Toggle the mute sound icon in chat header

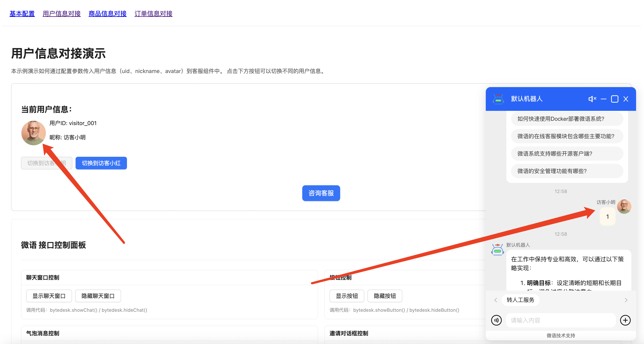point(592,99)
